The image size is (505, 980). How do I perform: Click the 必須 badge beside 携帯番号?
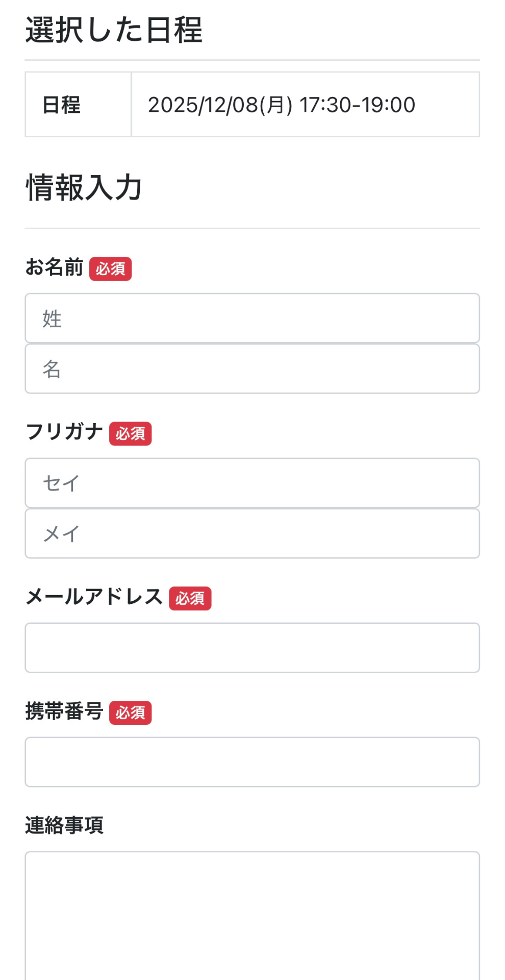[130, 713]
